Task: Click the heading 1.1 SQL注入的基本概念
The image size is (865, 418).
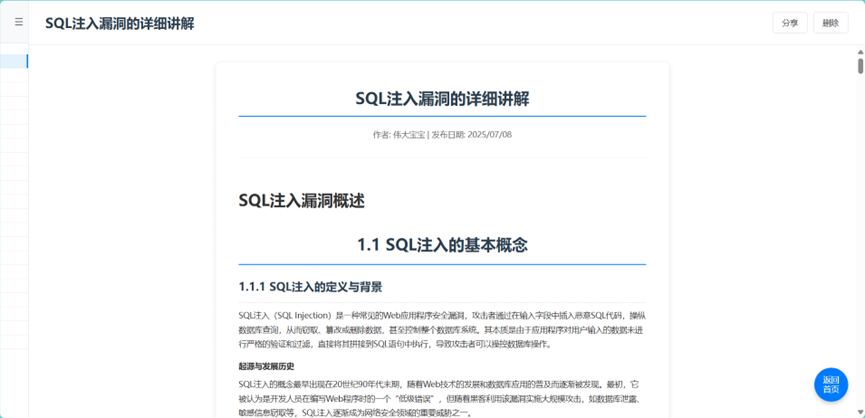Action: click(442, 245)
